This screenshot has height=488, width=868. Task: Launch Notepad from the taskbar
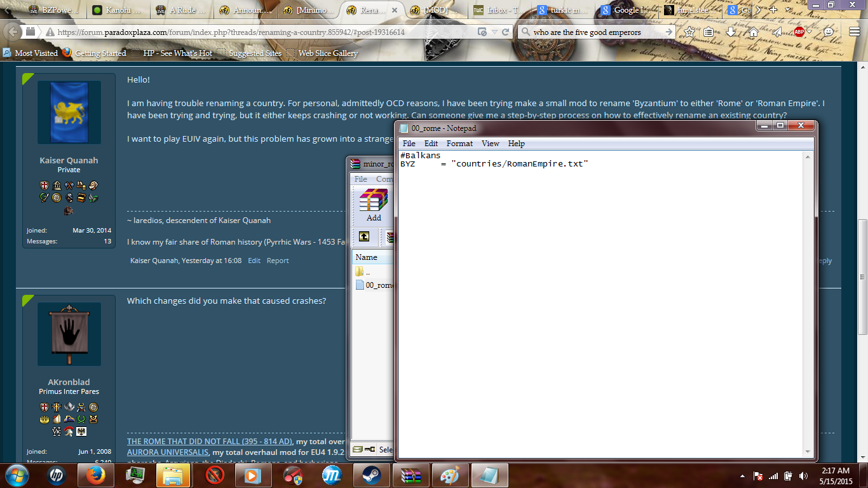[489, 475]
